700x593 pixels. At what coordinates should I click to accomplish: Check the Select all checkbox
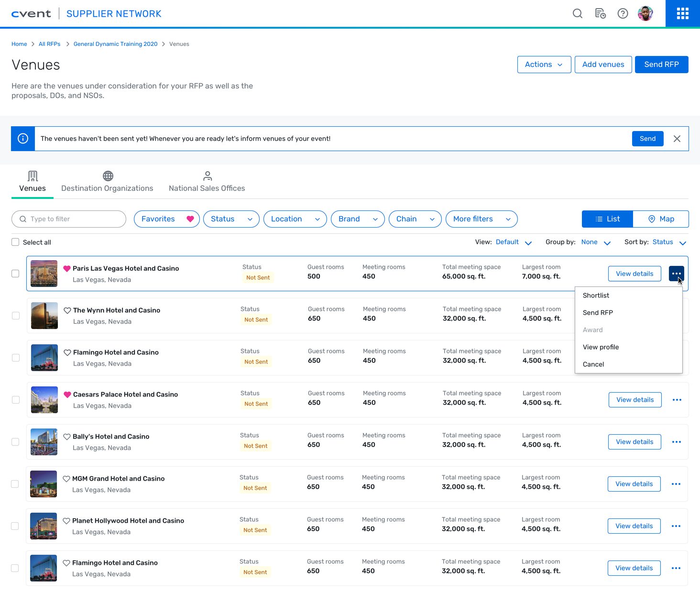click(15, 242)
